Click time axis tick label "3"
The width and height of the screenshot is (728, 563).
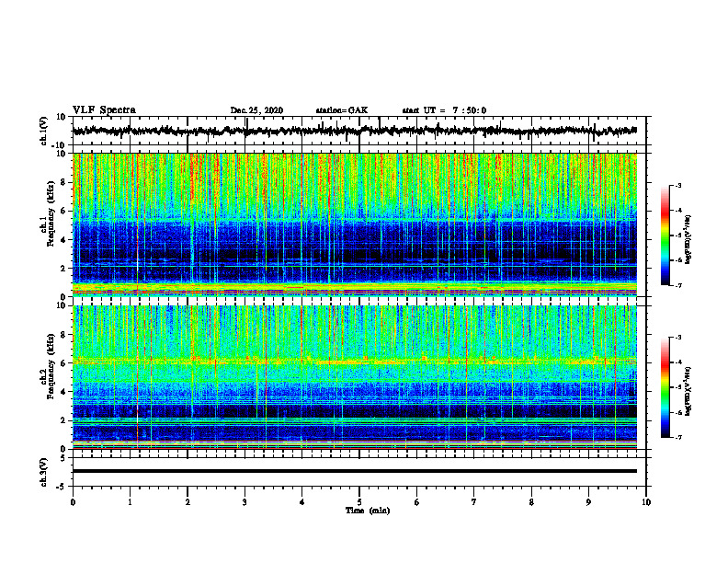coord(245,502)
